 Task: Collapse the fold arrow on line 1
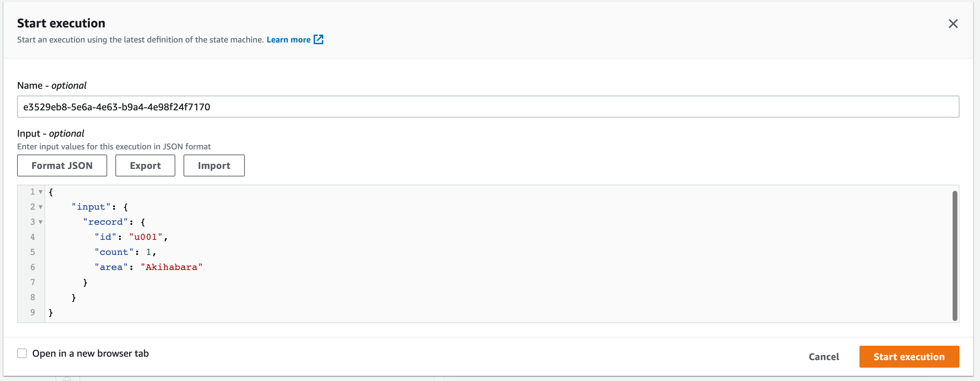coord(40,192)
